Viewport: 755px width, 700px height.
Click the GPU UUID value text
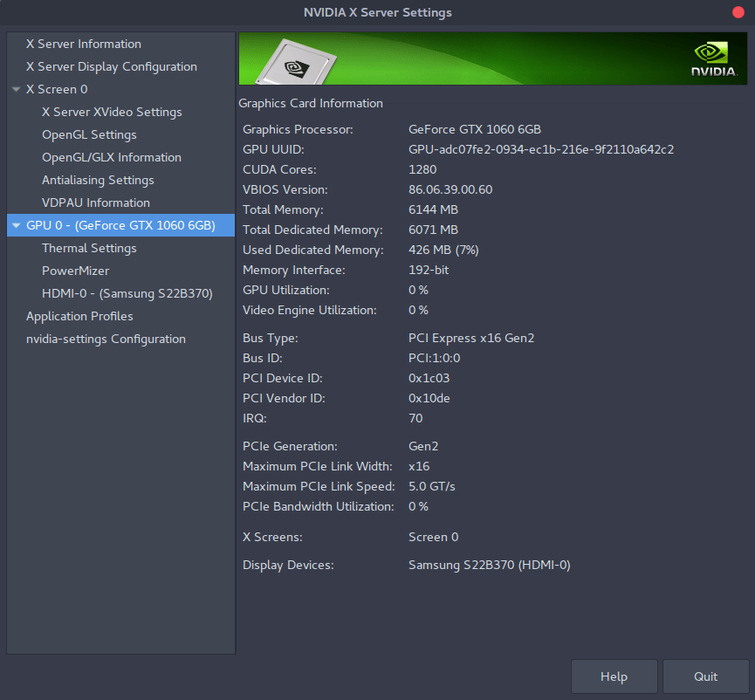click(541, 149)
